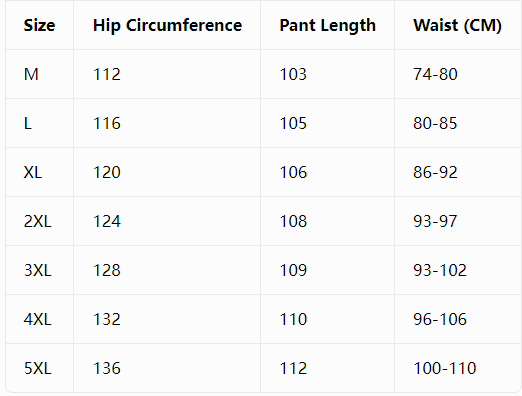522x396 pixels.
Task: Select the waist range 100-110
Action: pyautogui.click(x=445, y=368)
